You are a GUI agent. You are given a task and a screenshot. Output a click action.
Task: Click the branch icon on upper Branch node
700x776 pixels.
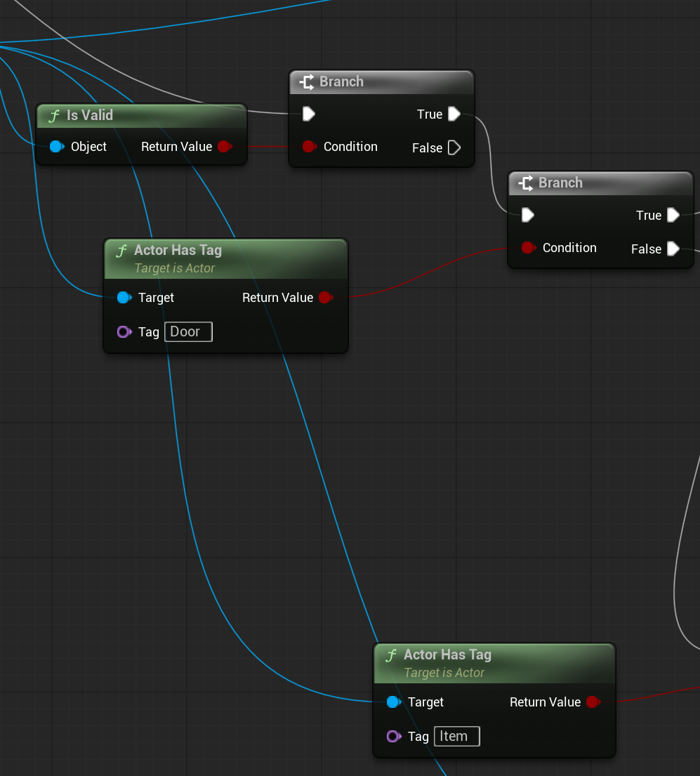307,82
